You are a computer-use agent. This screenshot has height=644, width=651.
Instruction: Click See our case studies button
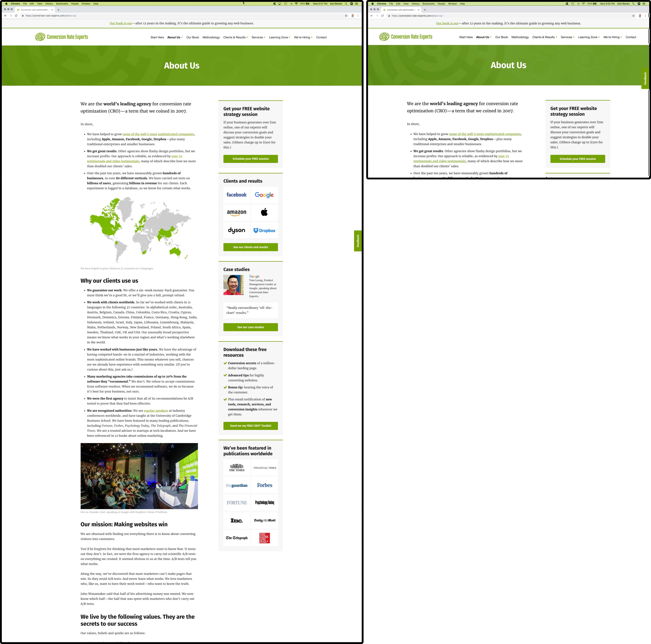pos(251,327)
